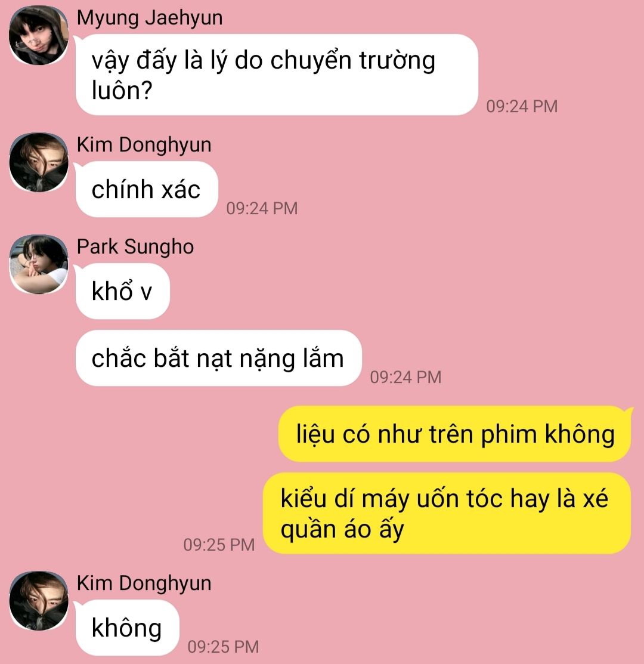Tap the "chắc bắt nạt nặng lắm" bubble
This screenshot has height=664, width=644.
click(x=219, y=359)
